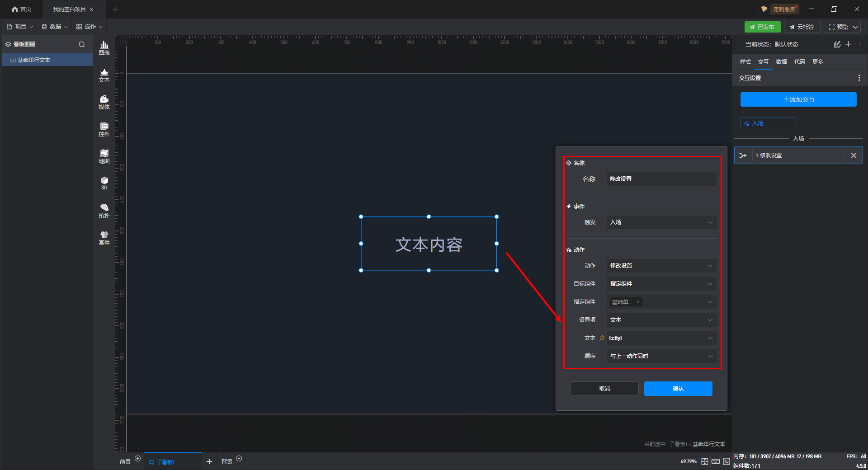Click the 已发布 published button
The image size is (868, 470).
tap(762, 27)
